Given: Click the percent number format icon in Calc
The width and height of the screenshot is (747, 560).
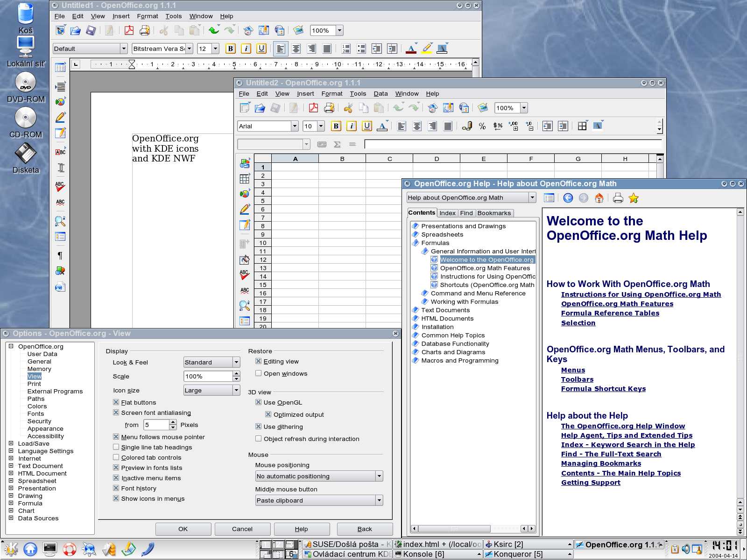Looking at the screenshot, I should (x=482, y=126).
